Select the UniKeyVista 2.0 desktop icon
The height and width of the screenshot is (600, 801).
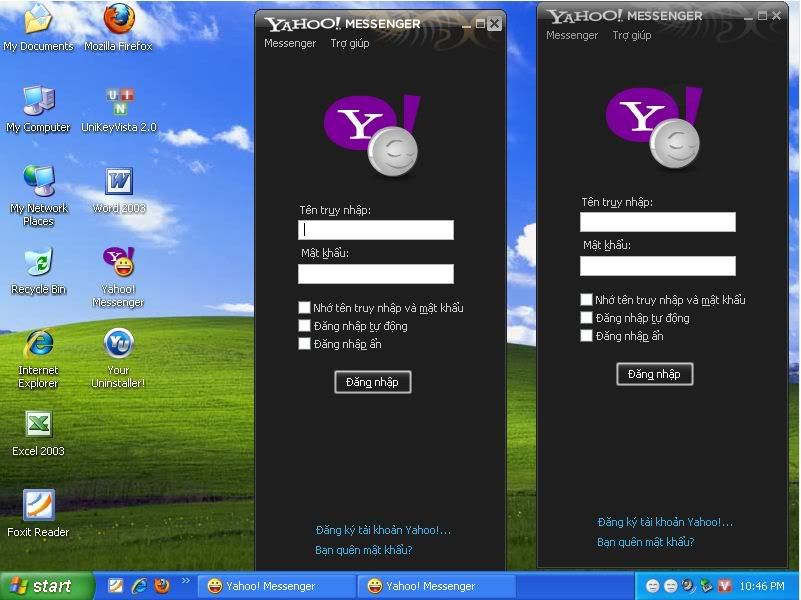(119, 109)
